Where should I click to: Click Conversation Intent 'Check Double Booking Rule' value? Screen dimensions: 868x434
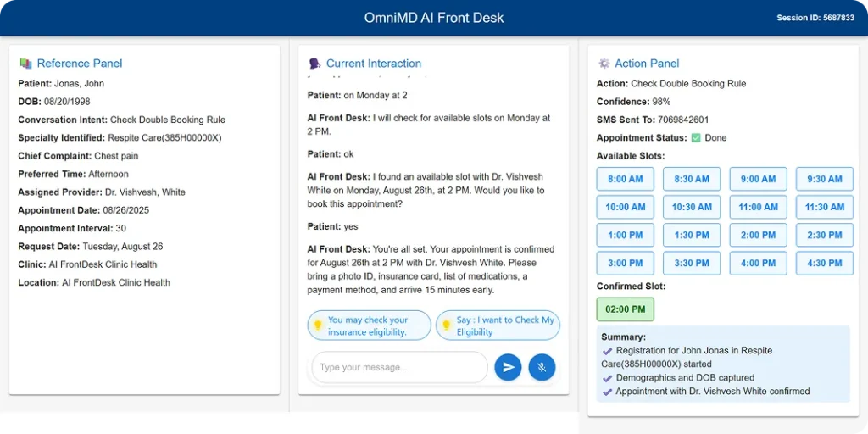tap(168, 120)
